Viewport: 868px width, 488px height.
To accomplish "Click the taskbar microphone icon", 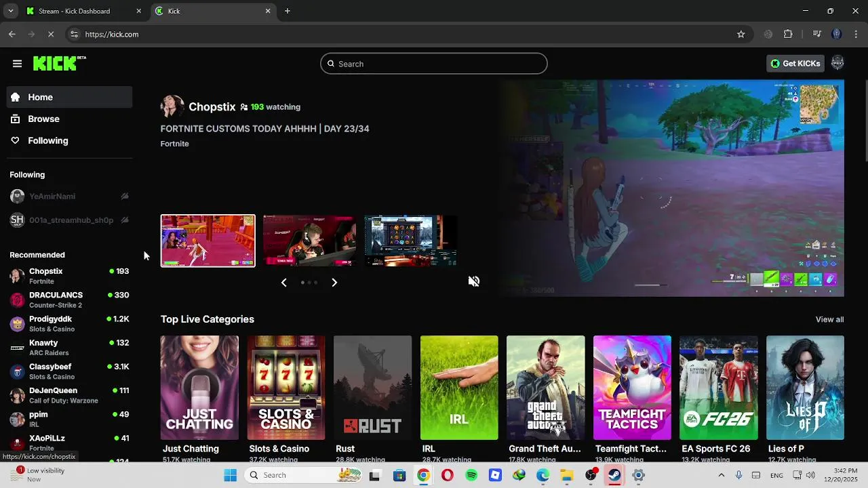I will [738, 475].
